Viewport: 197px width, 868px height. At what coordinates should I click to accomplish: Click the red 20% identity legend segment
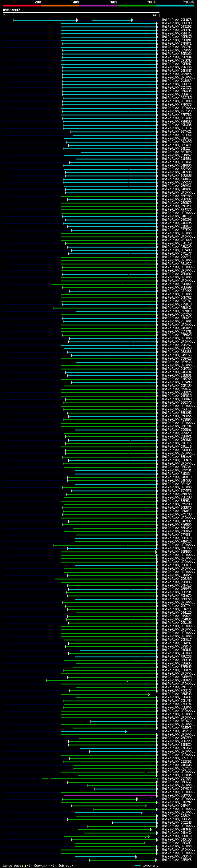(22, 6)
